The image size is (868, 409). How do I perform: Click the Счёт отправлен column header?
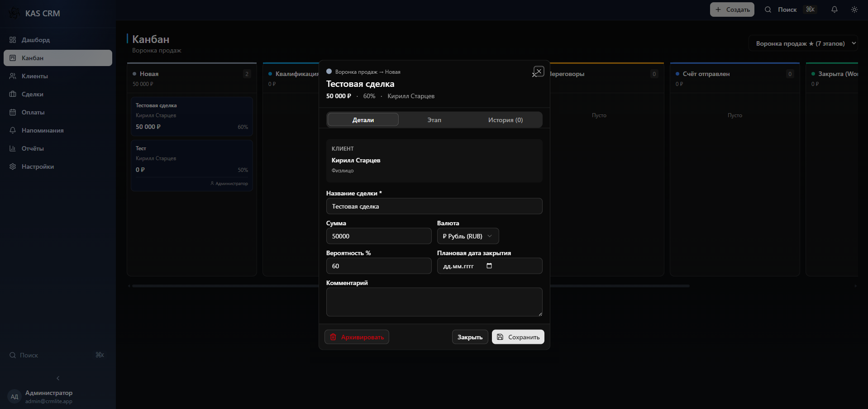(x=735, y=78)
